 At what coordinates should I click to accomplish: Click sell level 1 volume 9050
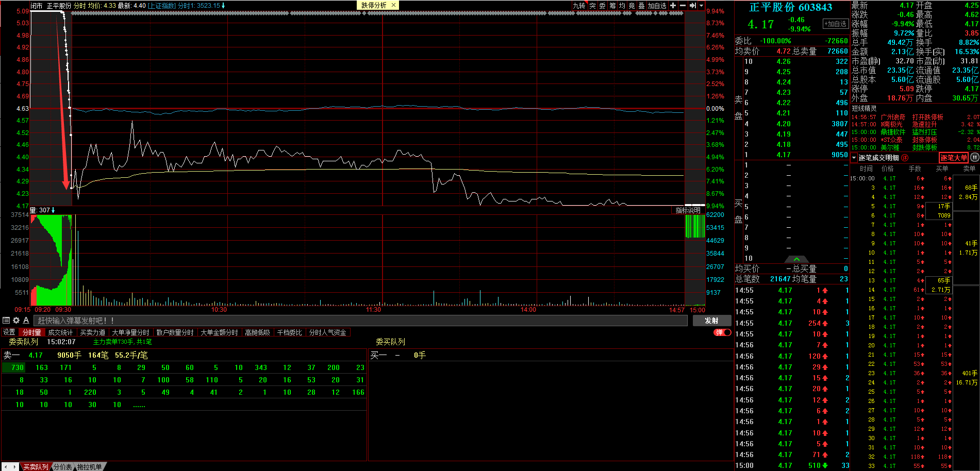tap(839, 155)
